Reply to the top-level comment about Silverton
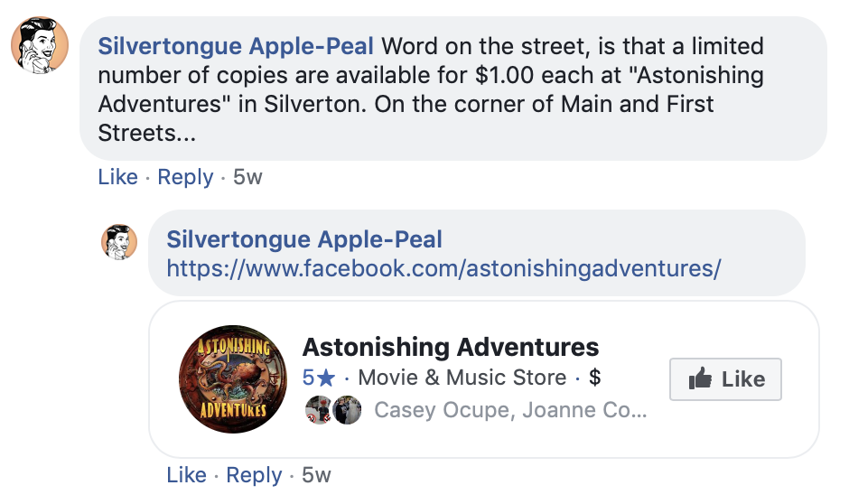 click(x=185, y=177)
